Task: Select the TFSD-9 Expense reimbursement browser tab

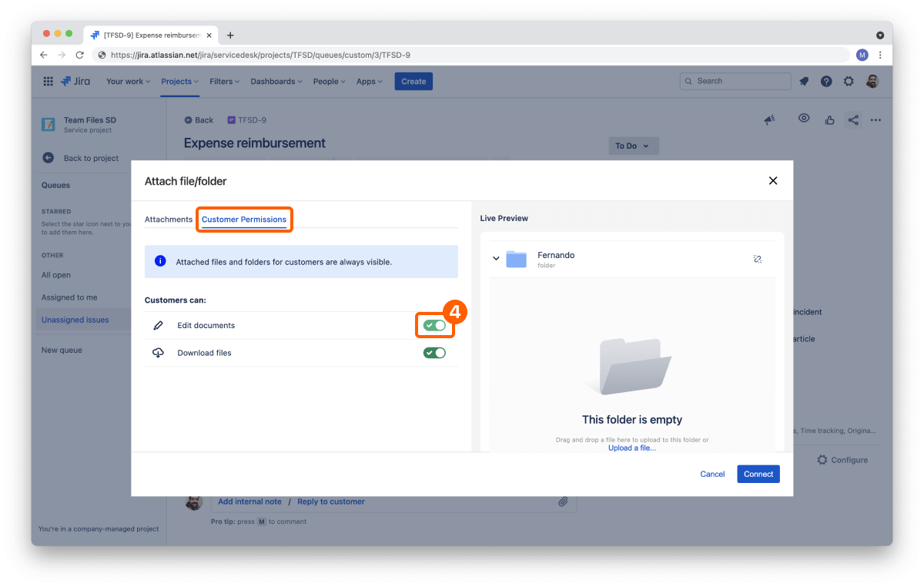Action: 151,35
